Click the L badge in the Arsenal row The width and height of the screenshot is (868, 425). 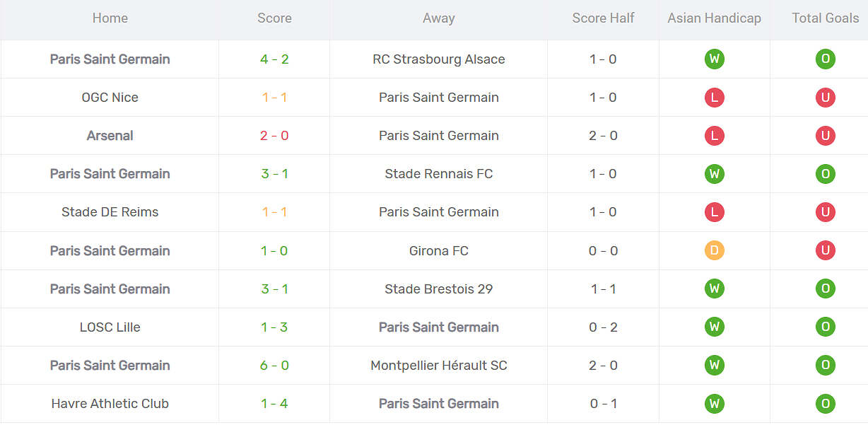click(714, 136)
